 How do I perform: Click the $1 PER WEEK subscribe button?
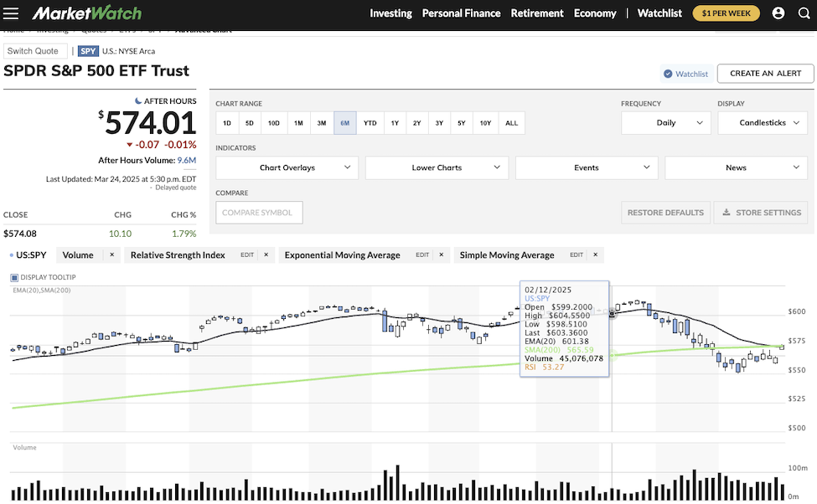[x=727, y=13]
